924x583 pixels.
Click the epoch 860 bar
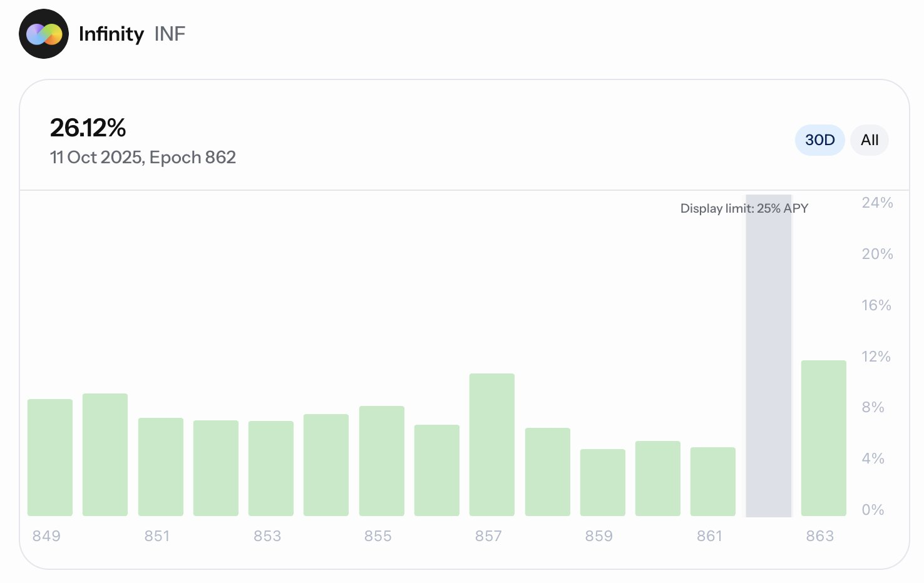[658, 479]
